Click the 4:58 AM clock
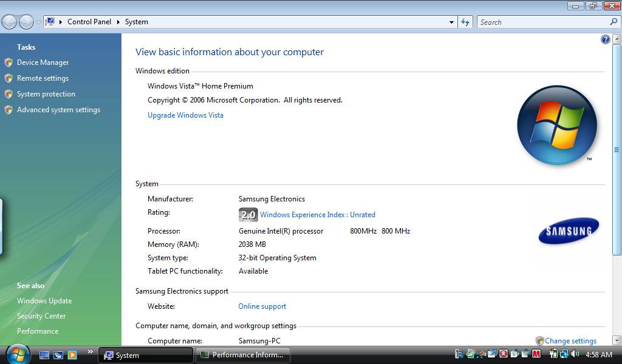This screenshot has width=622, height=364. 598,354
